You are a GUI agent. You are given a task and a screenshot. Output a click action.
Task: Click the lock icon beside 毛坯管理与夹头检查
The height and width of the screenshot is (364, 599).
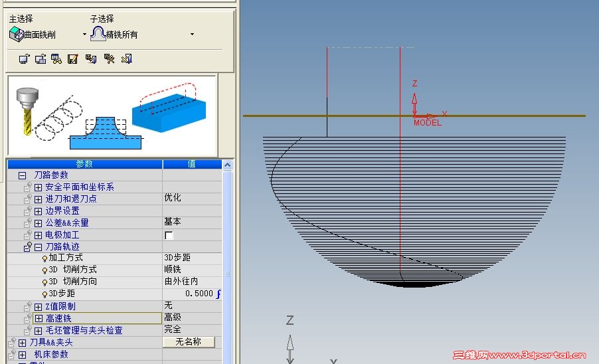tap(27, 330)
